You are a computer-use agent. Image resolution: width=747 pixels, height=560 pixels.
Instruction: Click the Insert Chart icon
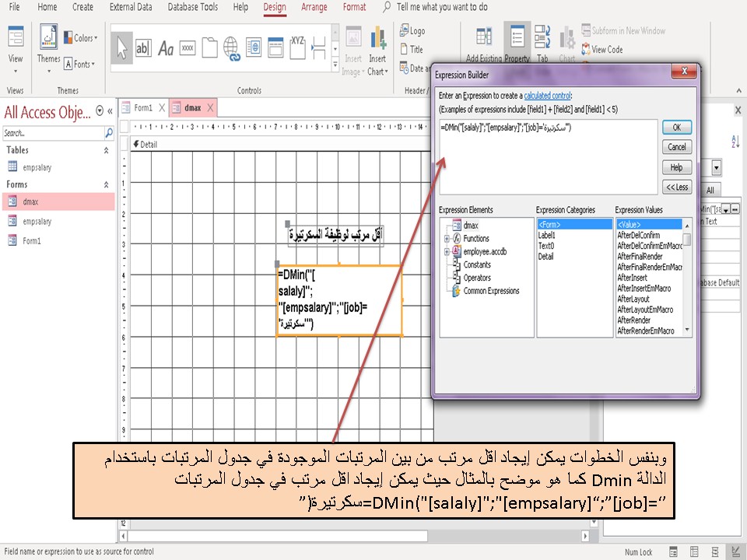[377, 39]
